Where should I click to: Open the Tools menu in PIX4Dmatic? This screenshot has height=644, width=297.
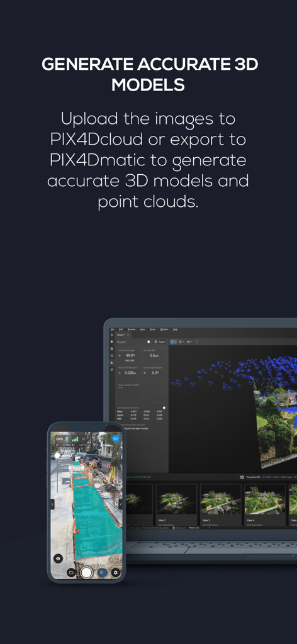pyautogui.click(x=153, y=330)
